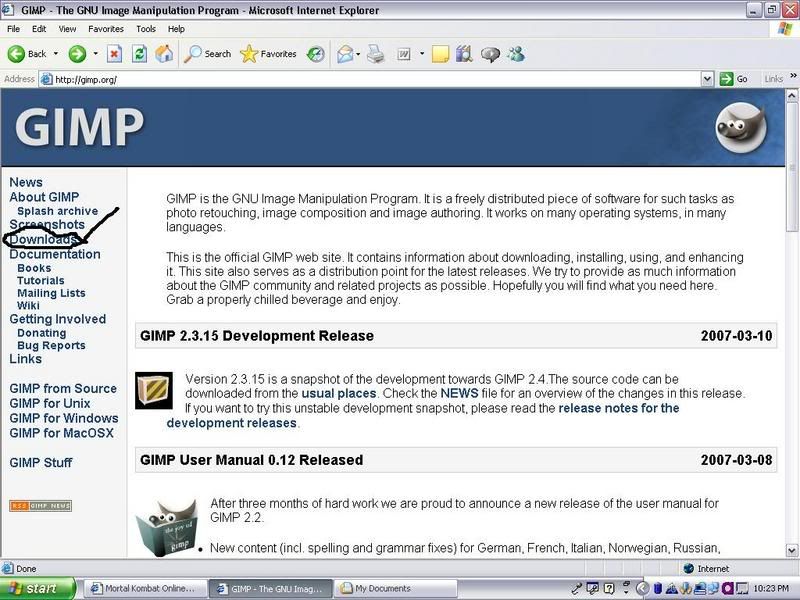Open the Edit with Word dropdown arrow
This screenshot has width=800, height=600.
click(x=422, y=54)
